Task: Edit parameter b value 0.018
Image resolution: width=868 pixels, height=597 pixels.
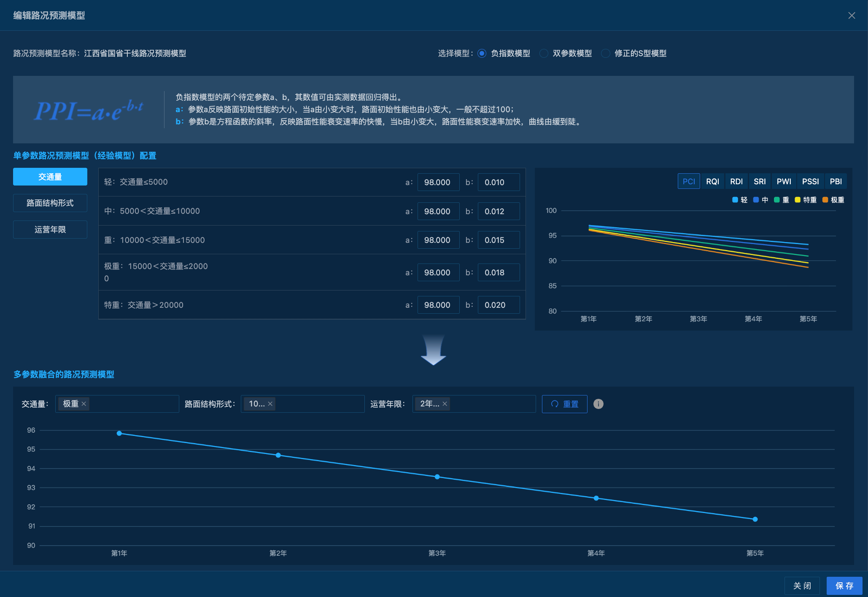Action: (x=499, y=272)
